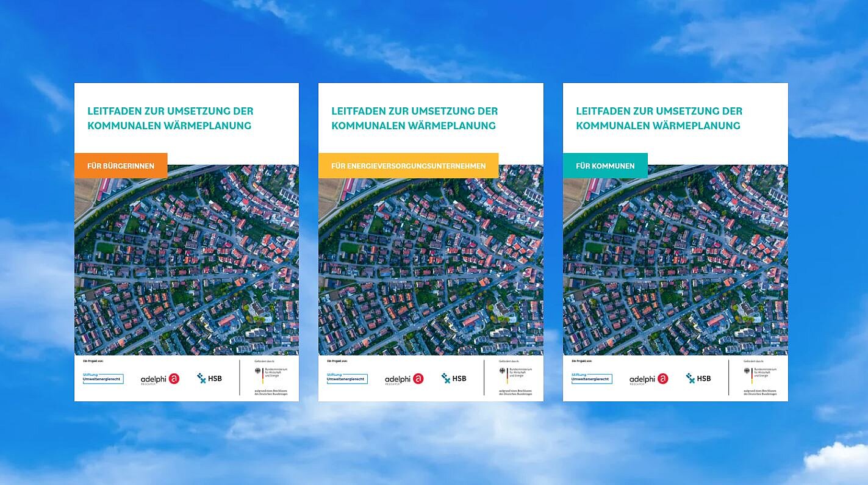This screenshot has height=485, width=868.
Task: Click the Leitfaden title on the Kommunen cover
Action: click(x=659, y=118)
